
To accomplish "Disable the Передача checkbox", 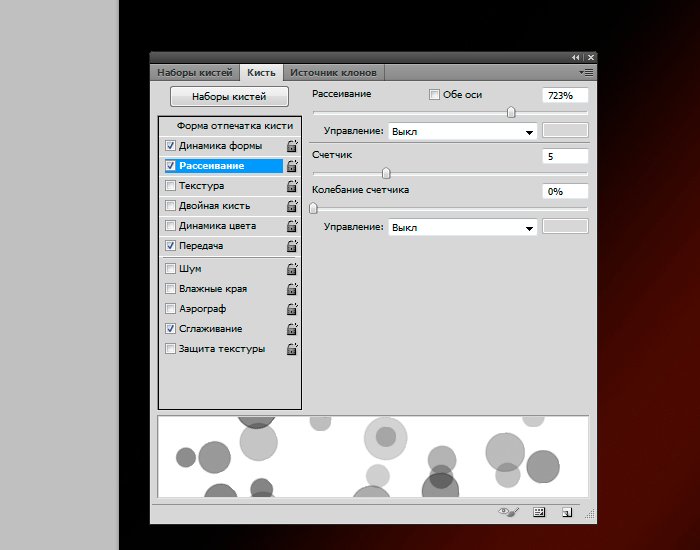I will [x=170, y=246].
